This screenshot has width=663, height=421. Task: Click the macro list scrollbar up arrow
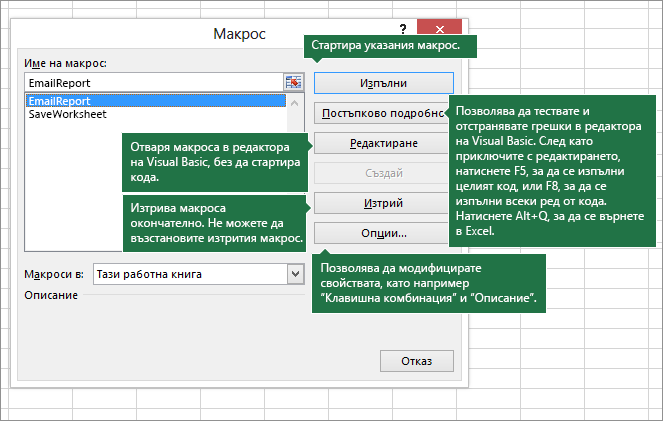click(295, 103)
